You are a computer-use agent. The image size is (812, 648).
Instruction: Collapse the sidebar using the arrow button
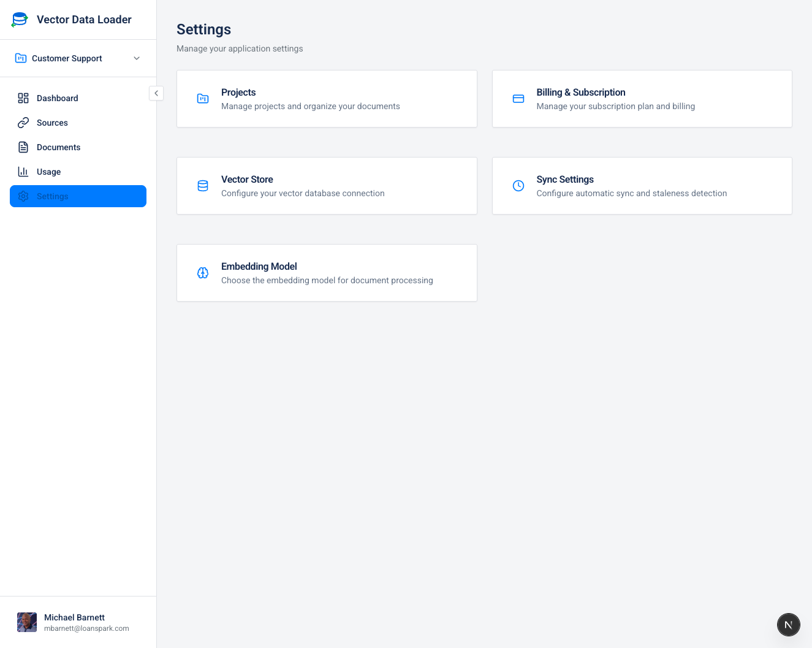pyautogui.click(x=156, y=93)
